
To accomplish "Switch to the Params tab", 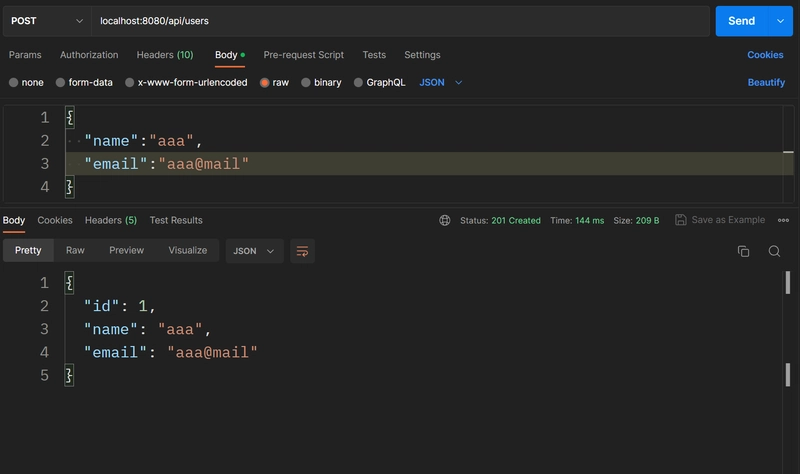I will (25, 55).
